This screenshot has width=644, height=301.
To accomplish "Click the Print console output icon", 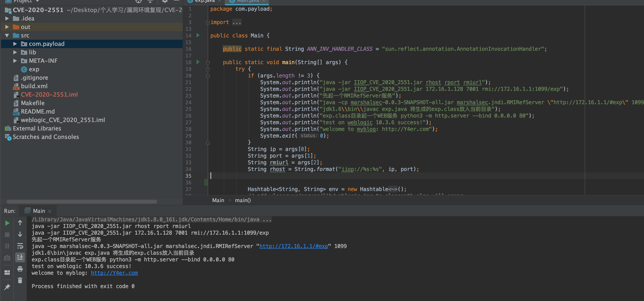I will tap(20, 269).
